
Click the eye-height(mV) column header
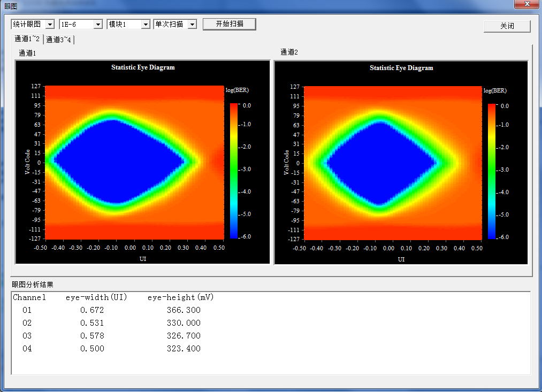point(180,297)
